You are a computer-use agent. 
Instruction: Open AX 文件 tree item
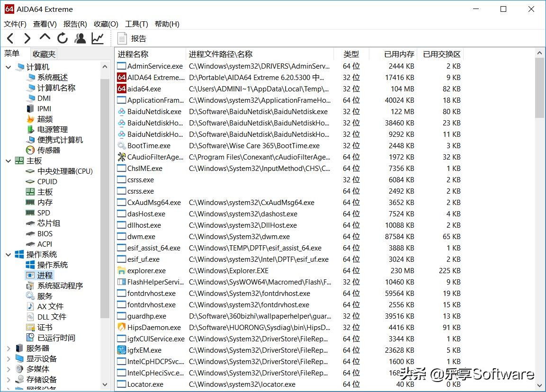[x=50, y=306]
